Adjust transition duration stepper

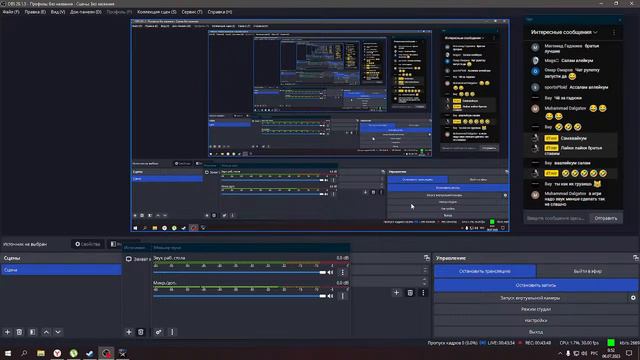425,281
